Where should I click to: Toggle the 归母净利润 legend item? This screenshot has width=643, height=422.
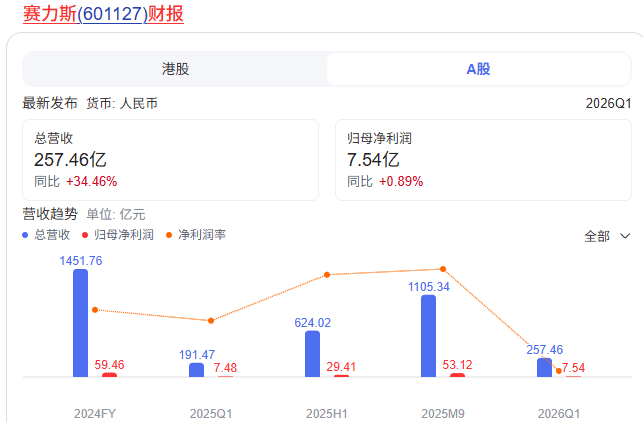pyautogui.click(x=118, y=235)
